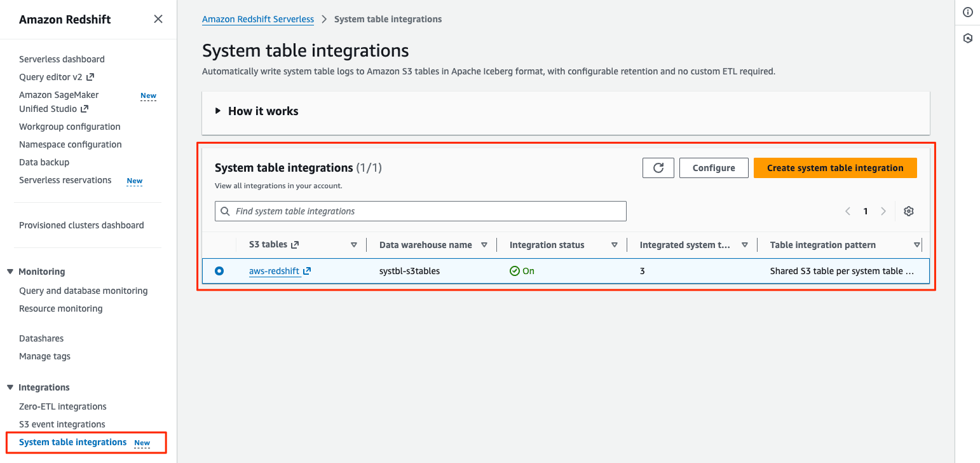Image resolution: width=980 pixels, height=463 pixels.
Task: Click external link icon in S3 tables header
Action: point(295,245)
